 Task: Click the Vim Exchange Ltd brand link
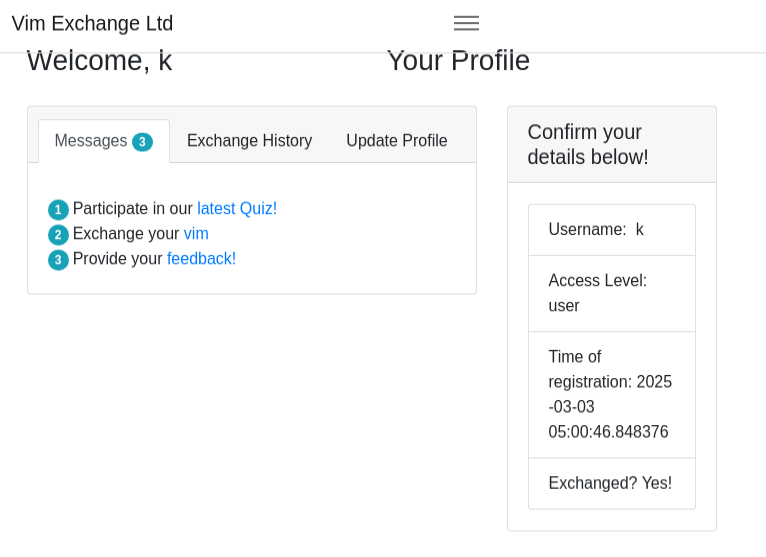pyautogui.click(x=92, y=23)
